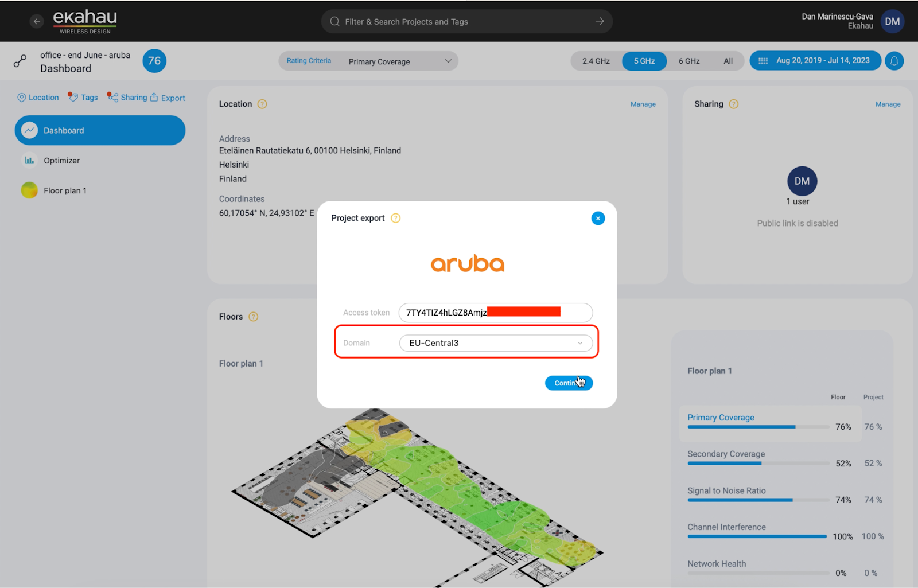Click the coordinates value 60,17054° N
This screenshot has height=588, width=918.
[x=267, y=213]
